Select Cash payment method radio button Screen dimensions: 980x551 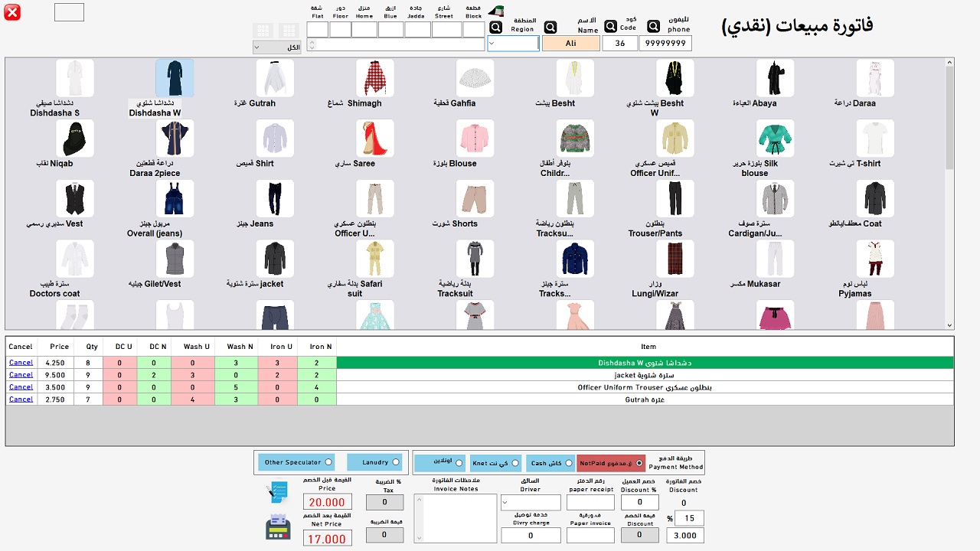(x=568, y=463)
